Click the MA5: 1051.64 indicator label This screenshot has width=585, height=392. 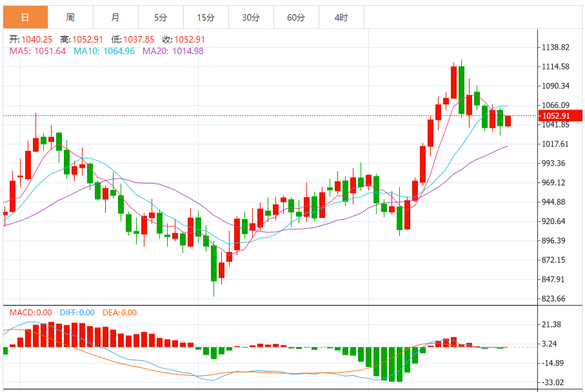37,51
